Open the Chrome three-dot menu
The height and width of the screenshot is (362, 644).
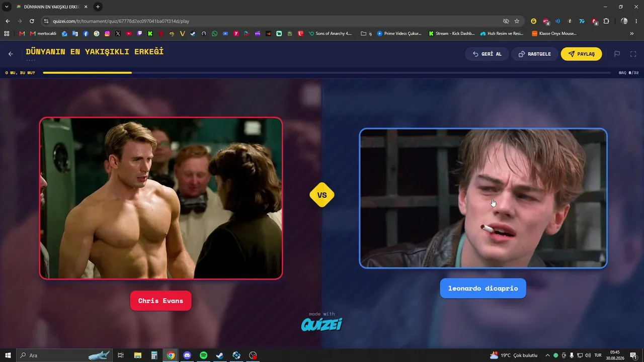point(636,21)
